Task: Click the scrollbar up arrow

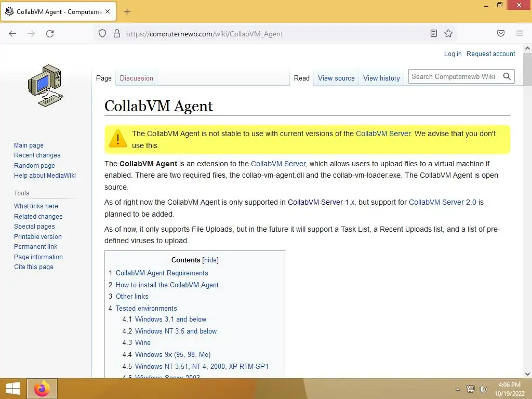Action: [527, 48]
